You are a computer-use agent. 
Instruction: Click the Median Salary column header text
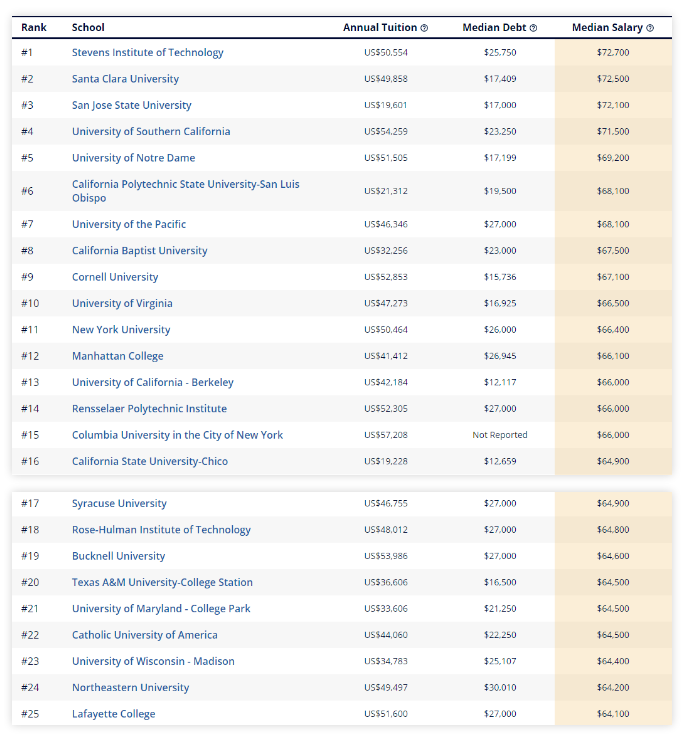click(x=607, y=27)
